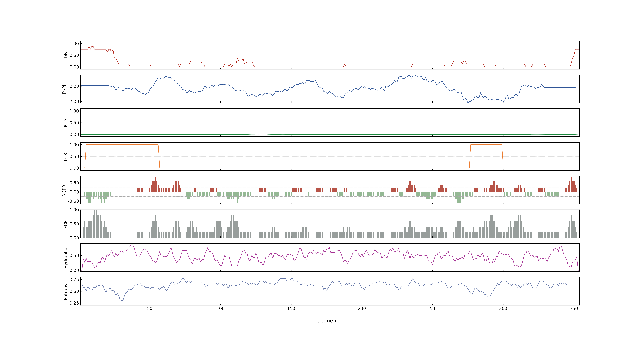Click the first LCR orange plateau near sequence start

tap(122, 145)
